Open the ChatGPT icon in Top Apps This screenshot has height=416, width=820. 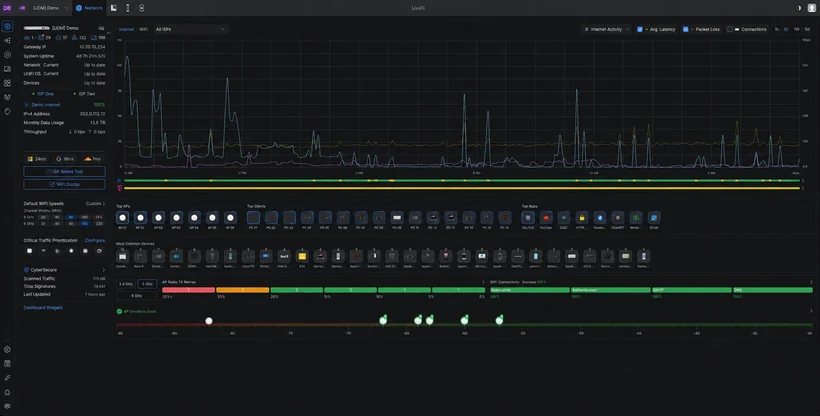tap(618, 218)
